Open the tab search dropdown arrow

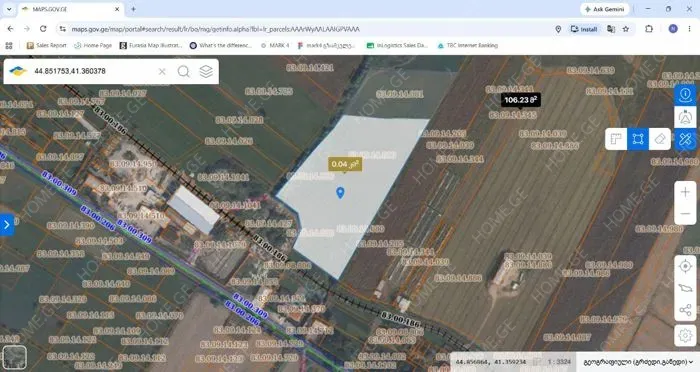coord(9,9)
